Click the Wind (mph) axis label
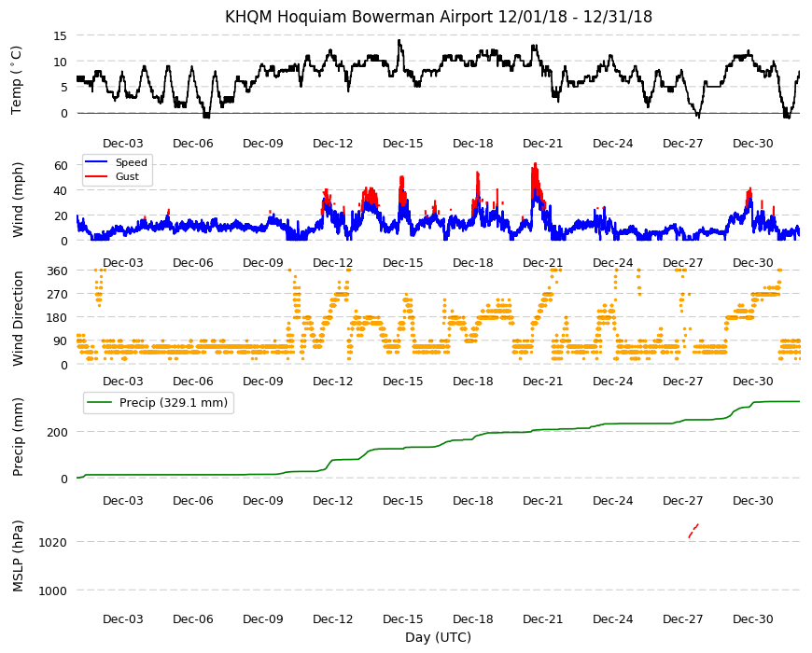This screenshot has width=812, height=653. [x=18, y=200]
